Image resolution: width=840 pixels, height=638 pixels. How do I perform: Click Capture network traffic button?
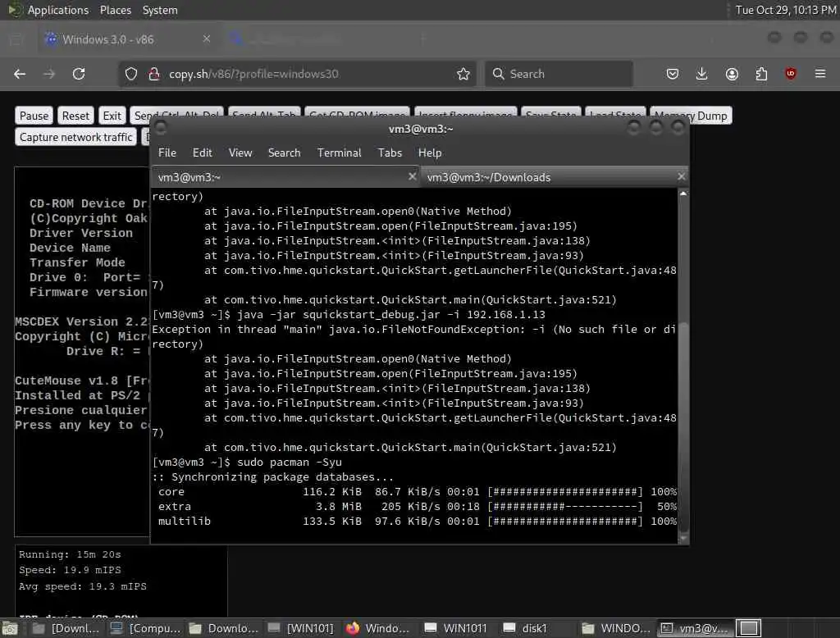coord(76,137)
